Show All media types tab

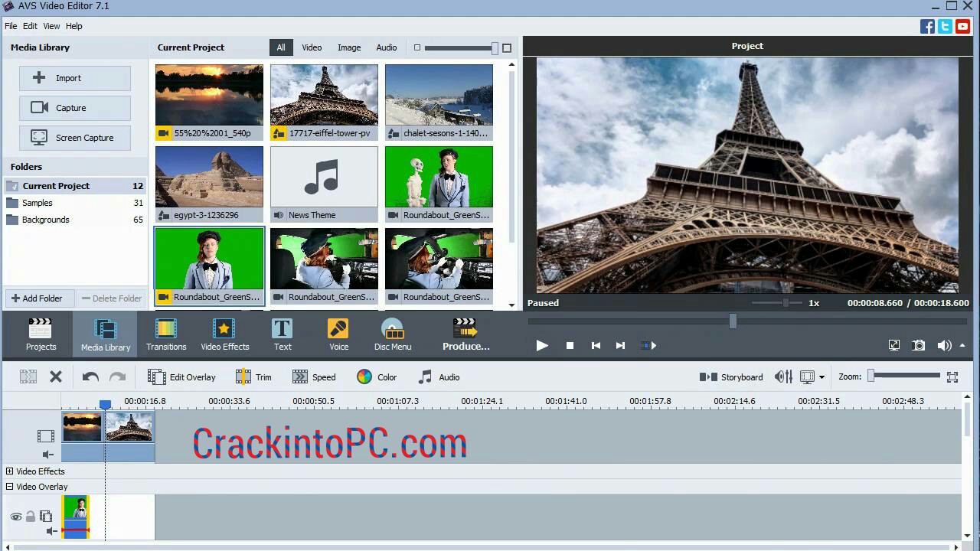[281, 47]
